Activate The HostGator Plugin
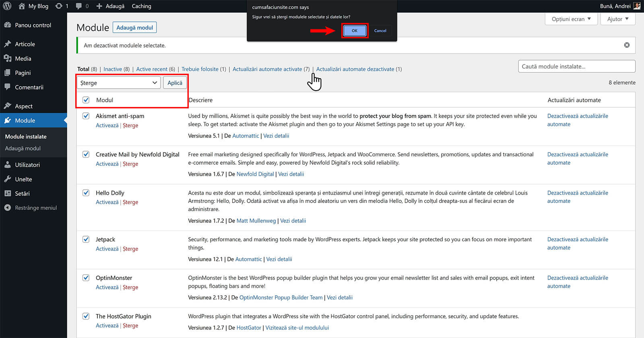The image size is (644, 338). (x=107, y=326)
